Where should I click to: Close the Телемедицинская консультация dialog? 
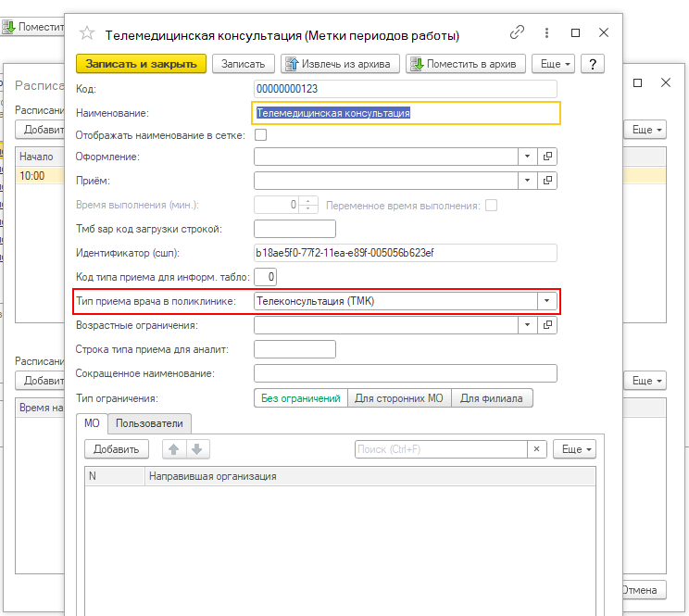coord(604,32)
